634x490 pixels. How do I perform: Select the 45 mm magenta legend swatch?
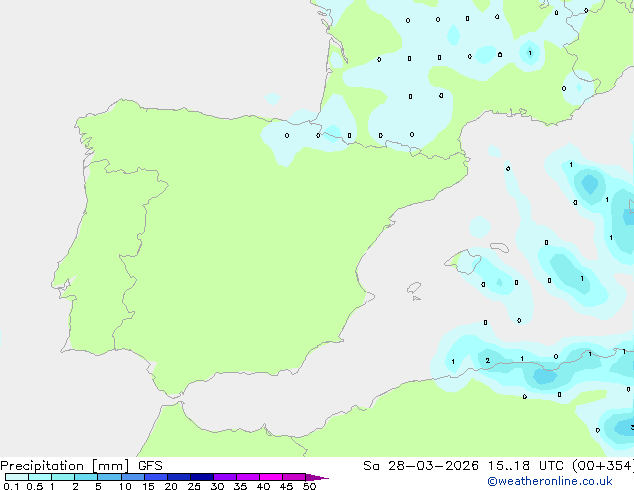pyautogui.click(x=294, y=477)
